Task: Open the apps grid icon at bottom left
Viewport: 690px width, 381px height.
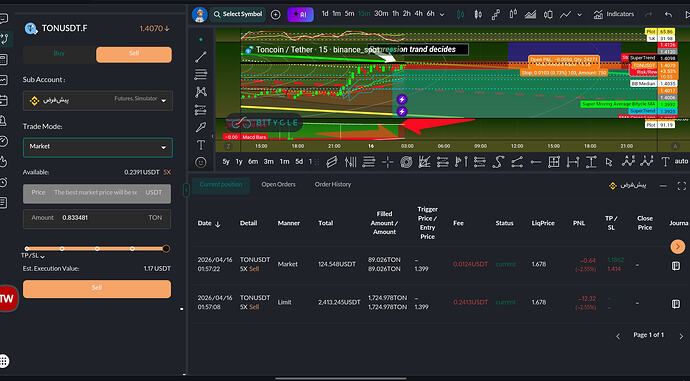Action: coord(4,361)
